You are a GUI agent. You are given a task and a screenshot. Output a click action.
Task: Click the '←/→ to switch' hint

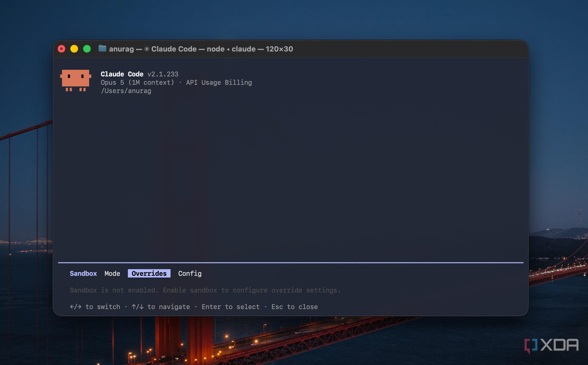click(x=95, y=307)
